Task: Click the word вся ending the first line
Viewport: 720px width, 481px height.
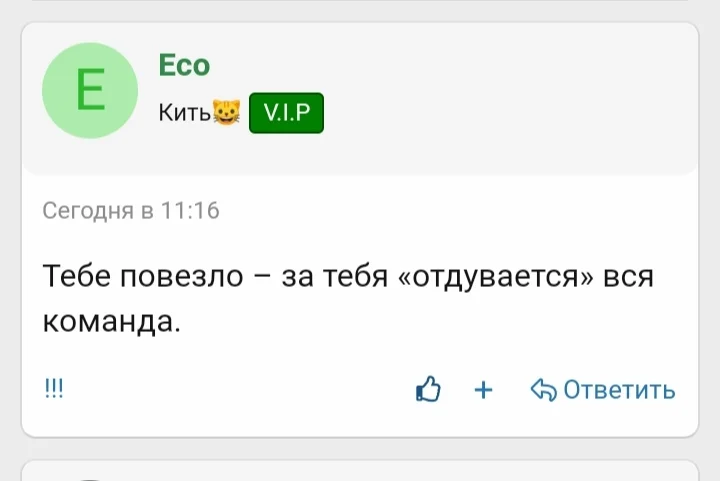Action: (629, 275)
